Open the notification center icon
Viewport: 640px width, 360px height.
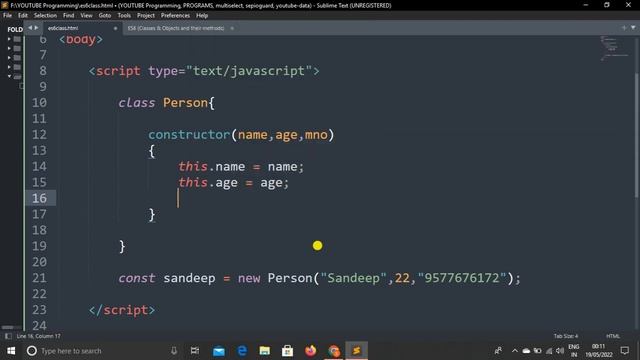point(624,351)
